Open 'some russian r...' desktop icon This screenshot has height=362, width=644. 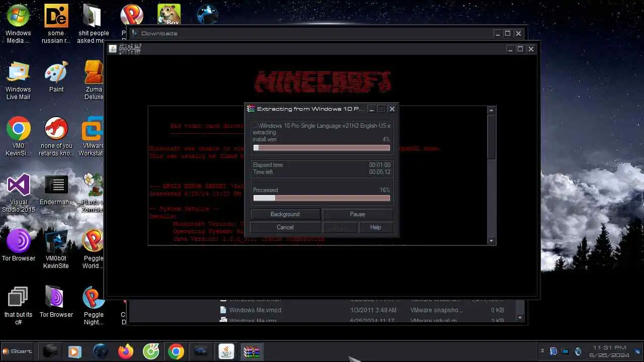56,24
